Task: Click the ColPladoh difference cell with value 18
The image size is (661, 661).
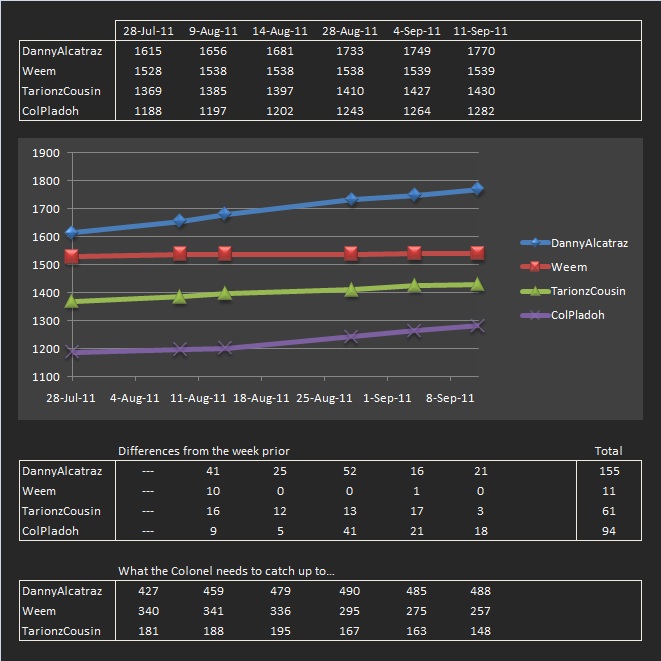Action: click(x=481, y=531)
